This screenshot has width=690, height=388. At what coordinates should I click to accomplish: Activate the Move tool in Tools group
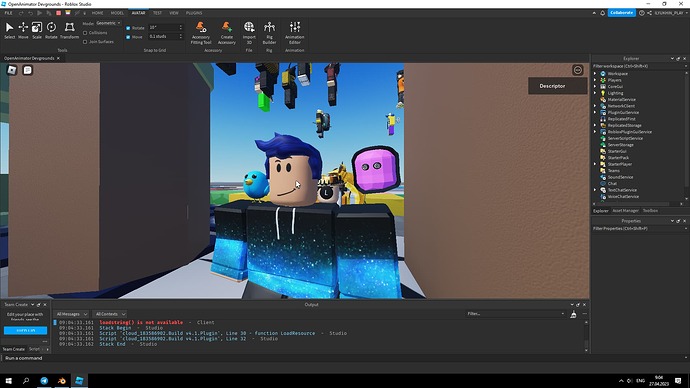[x=23, y=30]
